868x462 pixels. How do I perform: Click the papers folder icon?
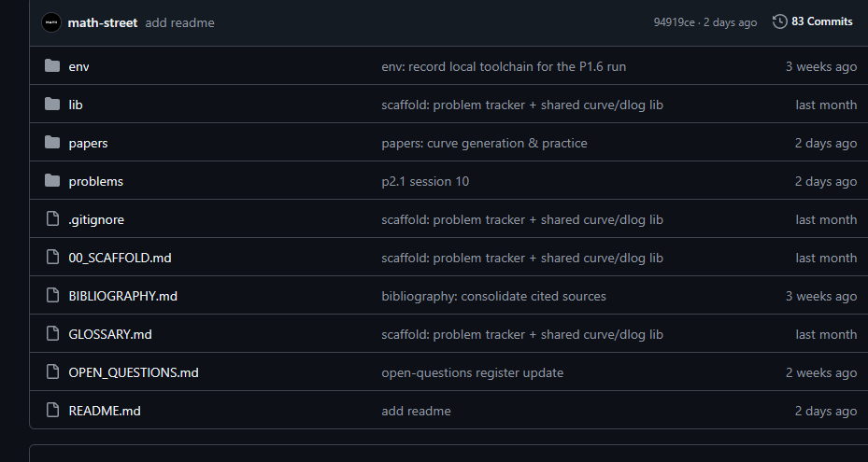52,142
